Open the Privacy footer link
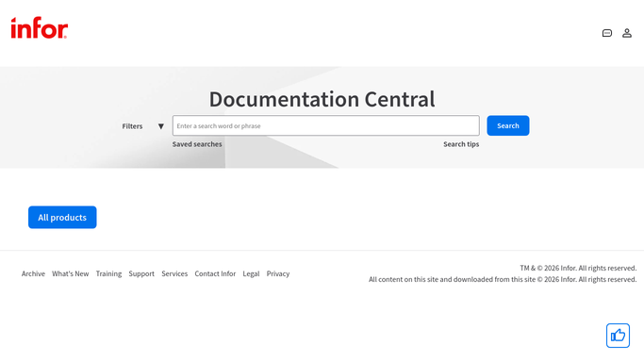 (x=278, y=273)
